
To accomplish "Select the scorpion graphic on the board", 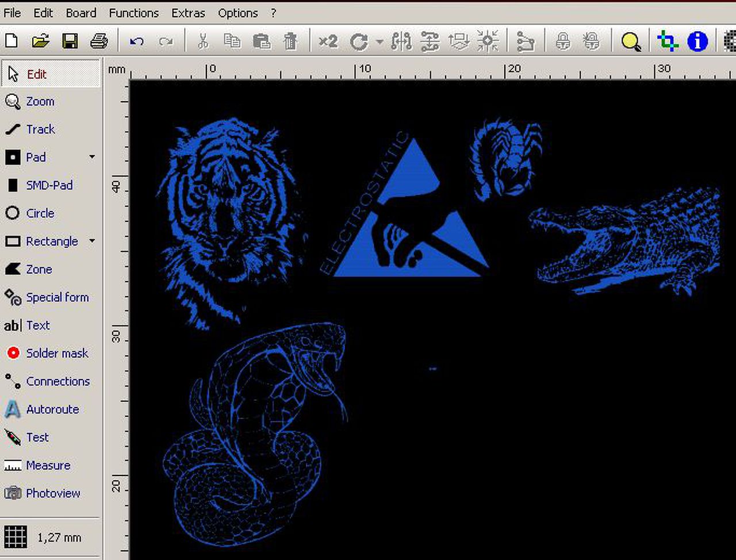I will coord(506,160).
